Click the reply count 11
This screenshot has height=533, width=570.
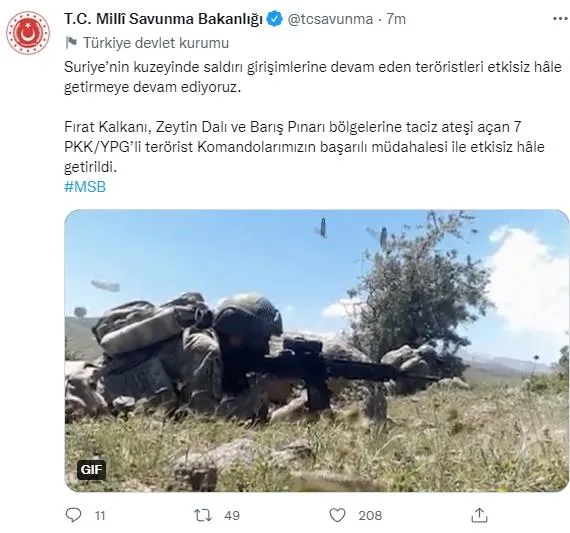pos(100,516)
